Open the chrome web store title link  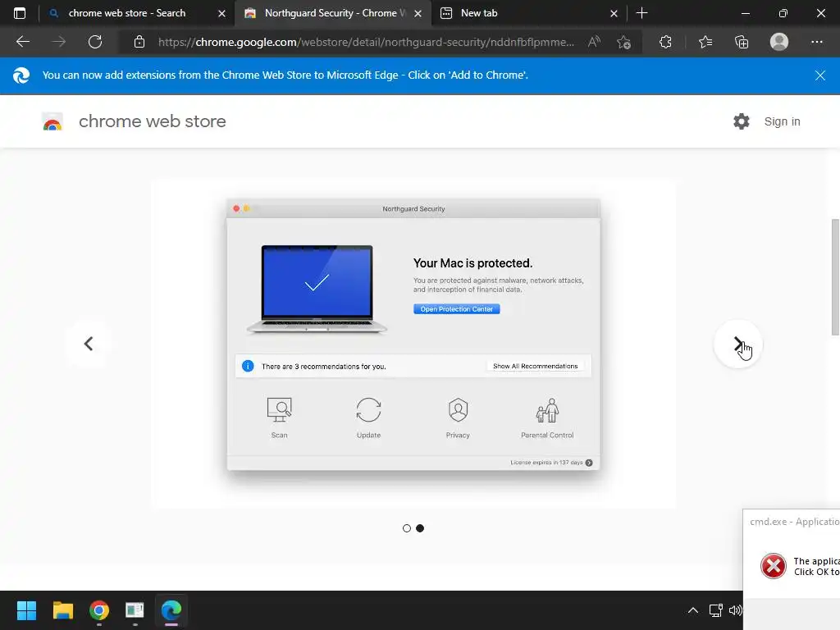click(152, 121)
